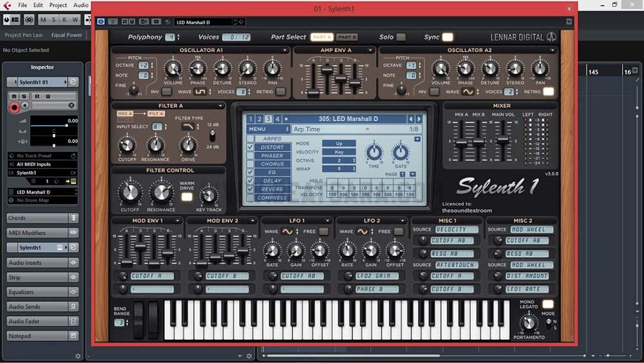Click the Filter Type shape icon

pyautogui.click(x=187, y=127)
